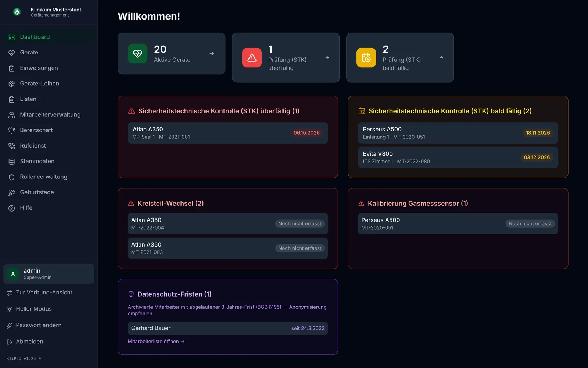Click the Rufdienst phone icon
Viewport: 588px width, 368px height.
point(12,146)
